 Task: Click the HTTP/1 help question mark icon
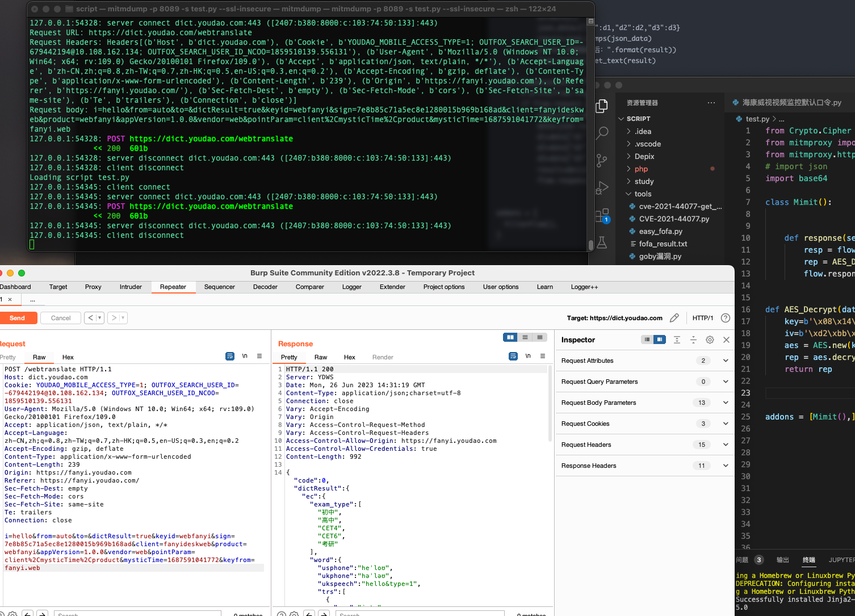[726, 318]
